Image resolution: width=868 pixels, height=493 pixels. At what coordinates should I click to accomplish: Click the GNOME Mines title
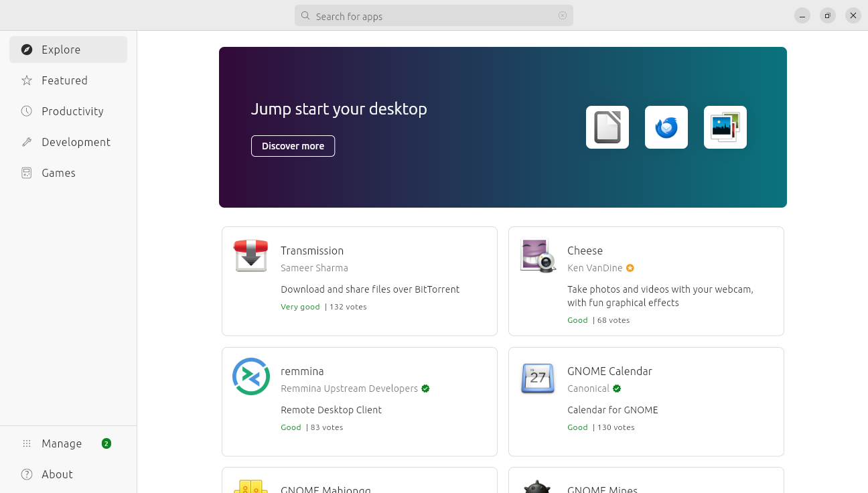[x=602, y=490]
